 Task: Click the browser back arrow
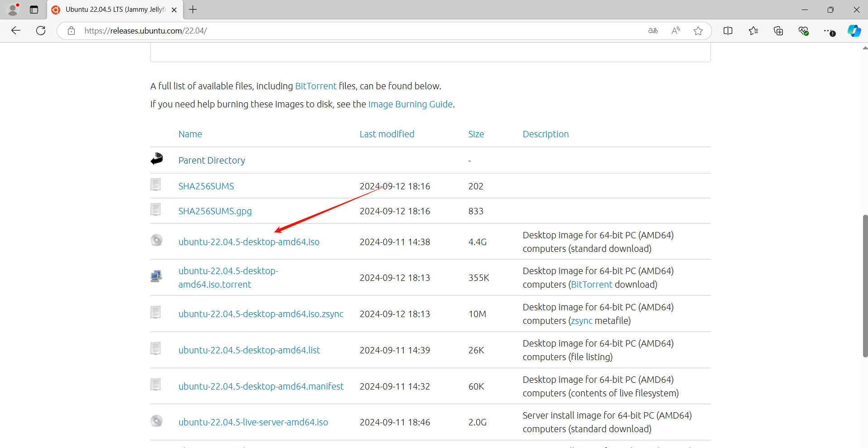click(x=16, y=31)
